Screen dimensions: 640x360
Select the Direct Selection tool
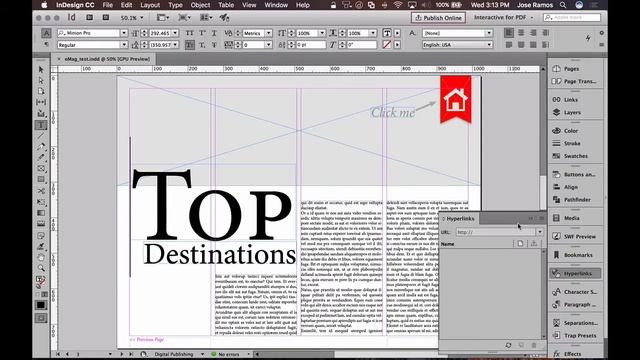coord(41,80)
